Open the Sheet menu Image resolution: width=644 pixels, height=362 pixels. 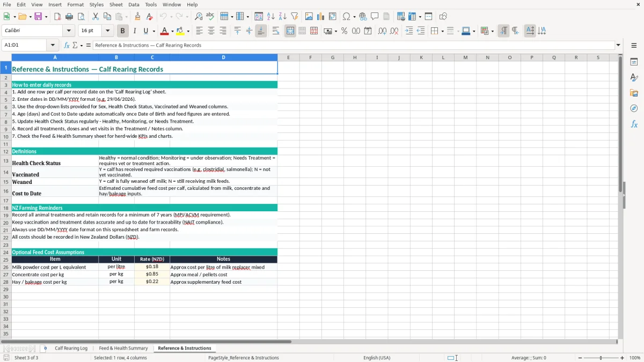point(116,4)
